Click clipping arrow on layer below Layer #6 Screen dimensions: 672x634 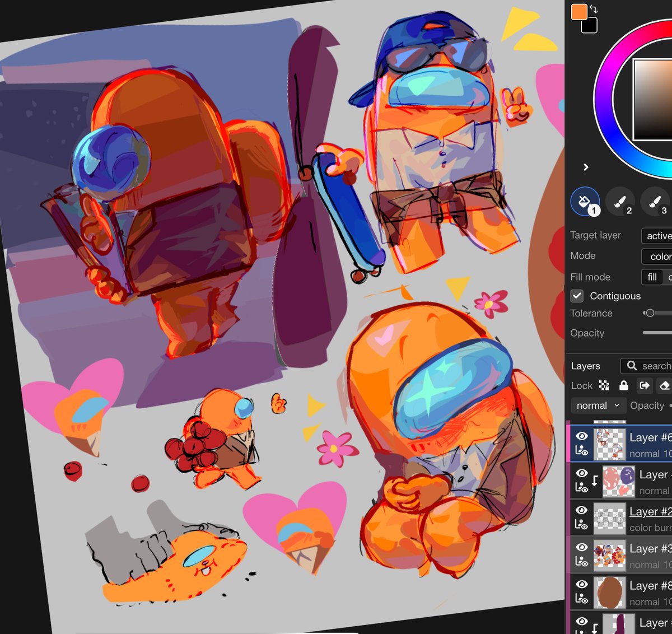tap(595, 481)
